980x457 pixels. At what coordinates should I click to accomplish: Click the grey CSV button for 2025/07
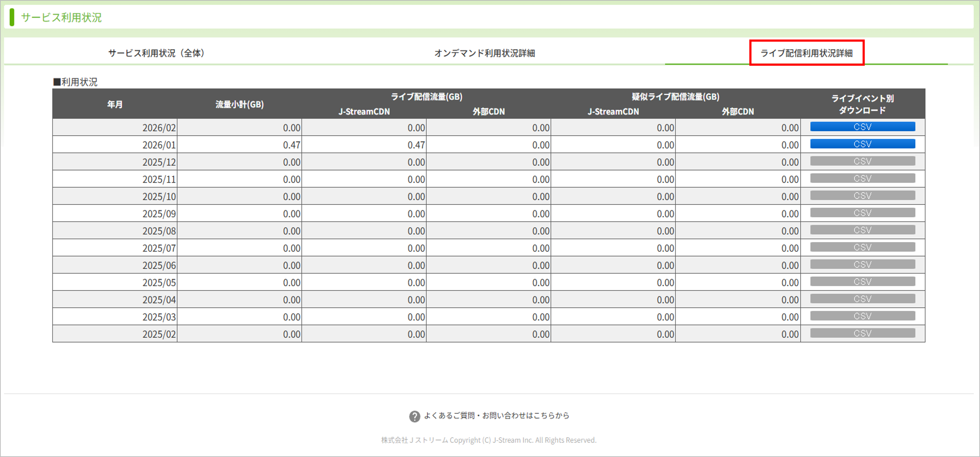[862, 247]
